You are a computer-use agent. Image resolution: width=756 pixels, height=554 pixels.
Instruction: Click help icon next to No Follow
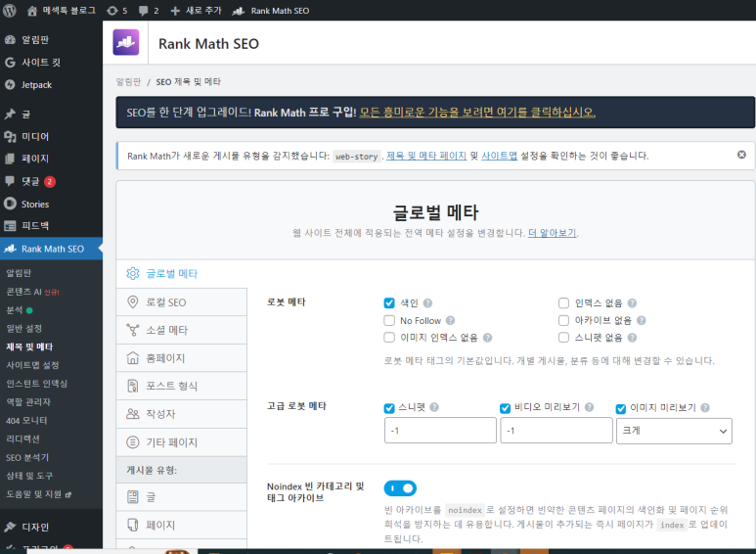tap(450, 320)
